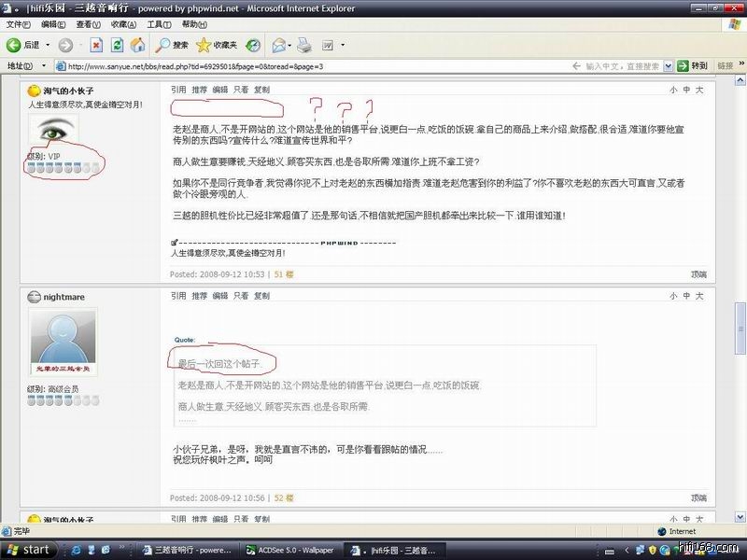Click the Print icon in toolbar
The image size is (747, 560).
pyautogui.click(x=304, y=45)
